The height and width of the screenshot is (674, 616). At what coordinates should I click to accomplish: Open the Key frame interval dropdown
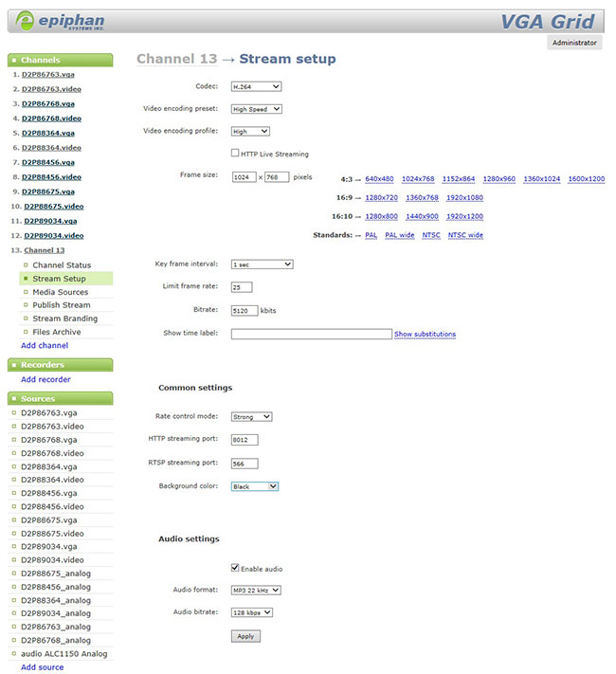(262, 264)
